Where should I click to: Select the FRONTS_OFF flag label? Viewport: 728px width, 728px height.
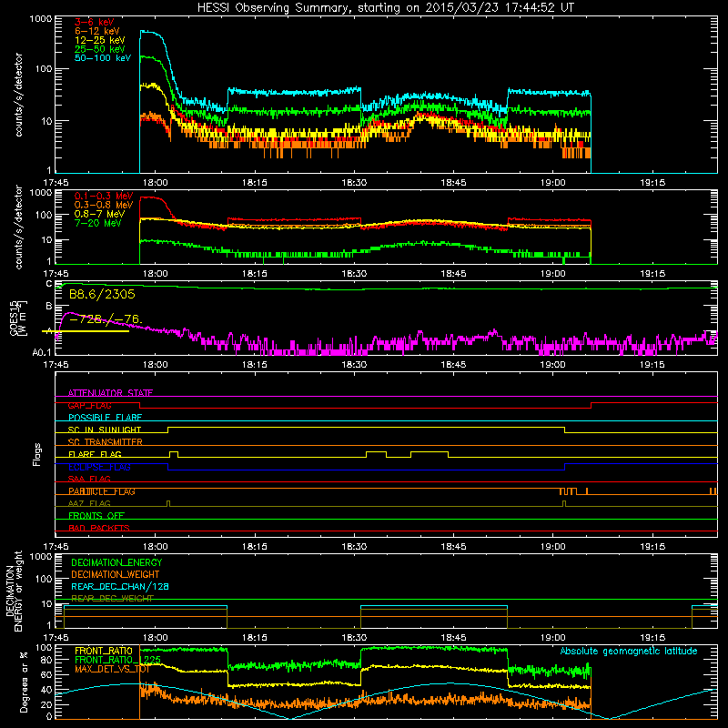coord(96,515)
